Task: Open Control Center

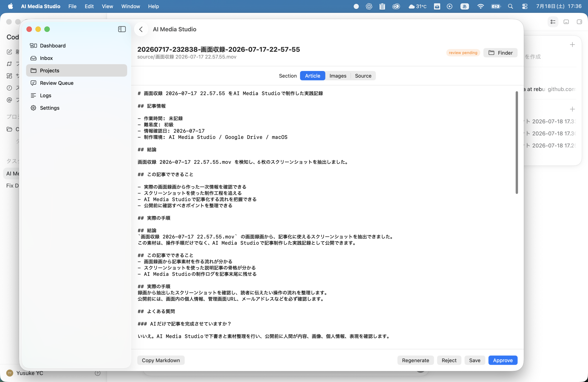Action: (525, 6)
